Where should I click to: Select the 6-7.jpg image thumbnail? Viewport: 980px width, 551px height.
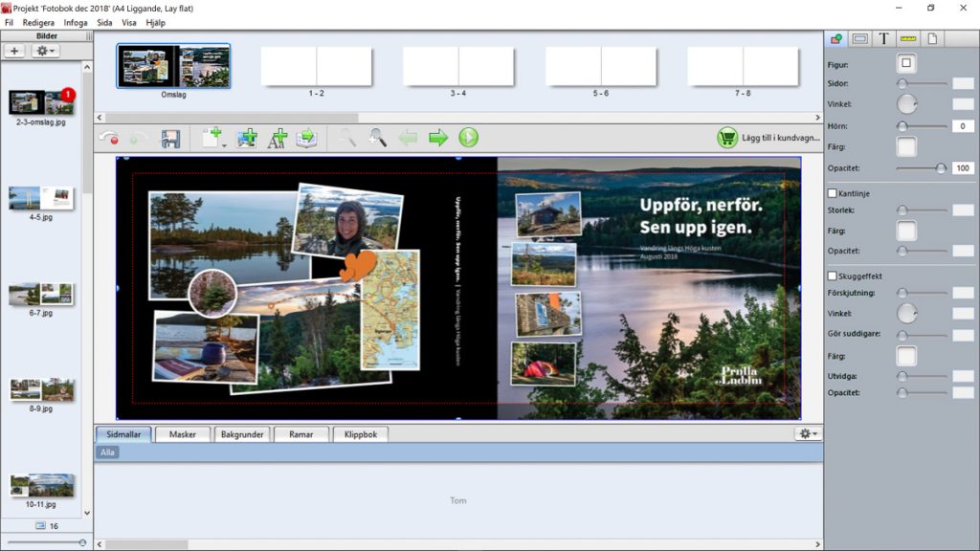tap(40, 294)
